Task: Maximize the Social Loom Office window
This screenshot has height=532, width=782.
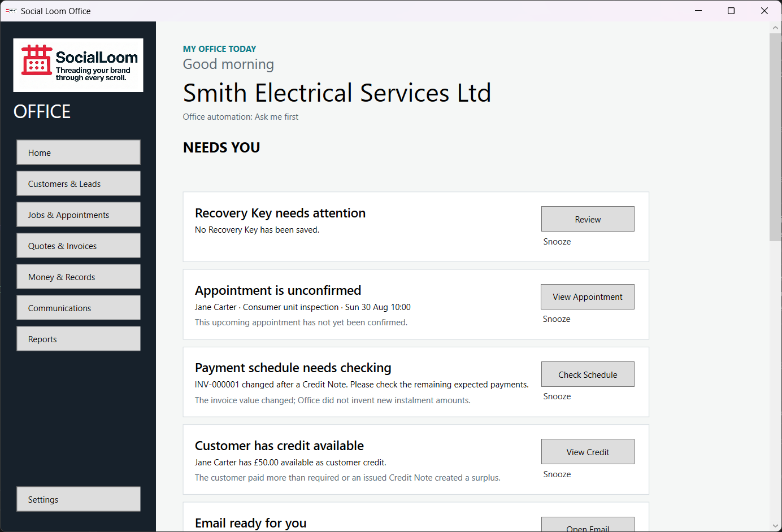Action: (x=731, y=11)
